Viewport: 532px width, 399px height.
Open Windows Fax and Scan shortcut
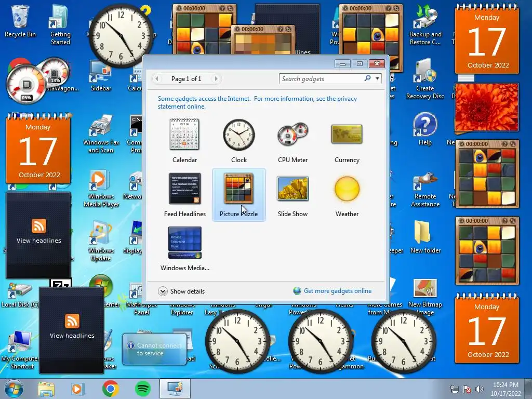(x=101, y=134)
